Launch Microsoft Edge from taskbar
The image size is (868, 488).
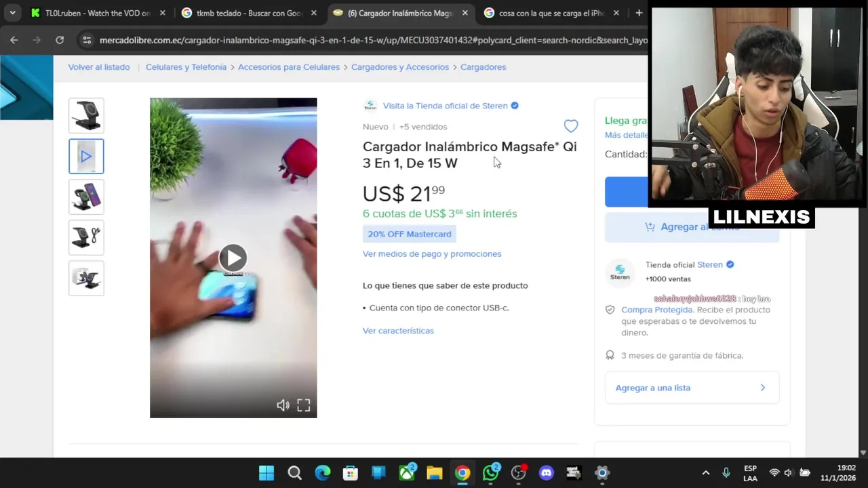coord(323,473)
